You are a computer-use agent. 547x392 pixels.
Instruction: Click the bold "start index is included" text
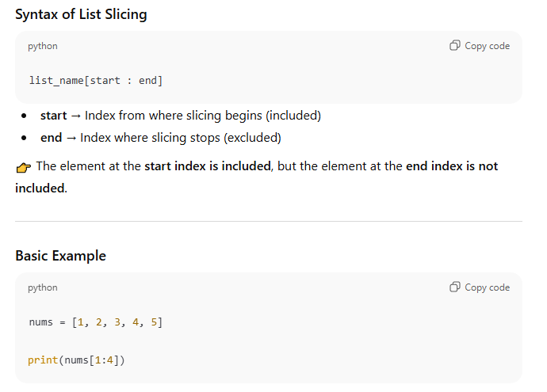(x=208, y=166)
